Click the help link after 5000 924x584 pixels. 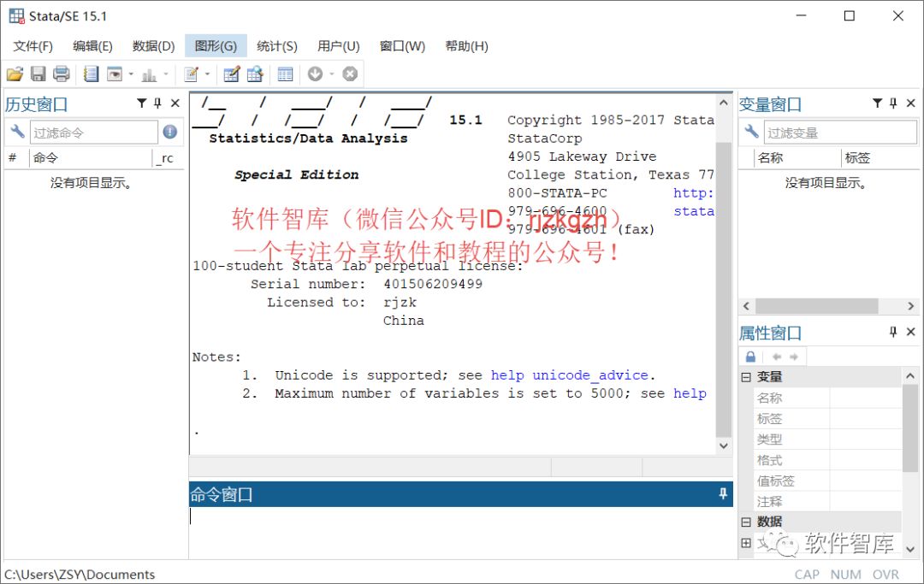click(690, 393)
